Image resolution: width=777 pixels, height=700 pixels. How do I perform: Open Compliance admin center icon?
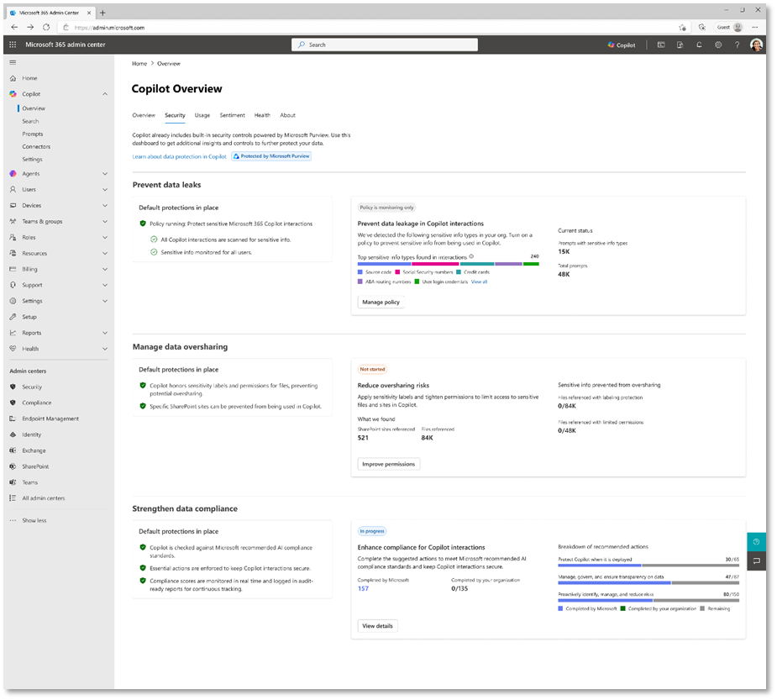[x=13, y=403]
